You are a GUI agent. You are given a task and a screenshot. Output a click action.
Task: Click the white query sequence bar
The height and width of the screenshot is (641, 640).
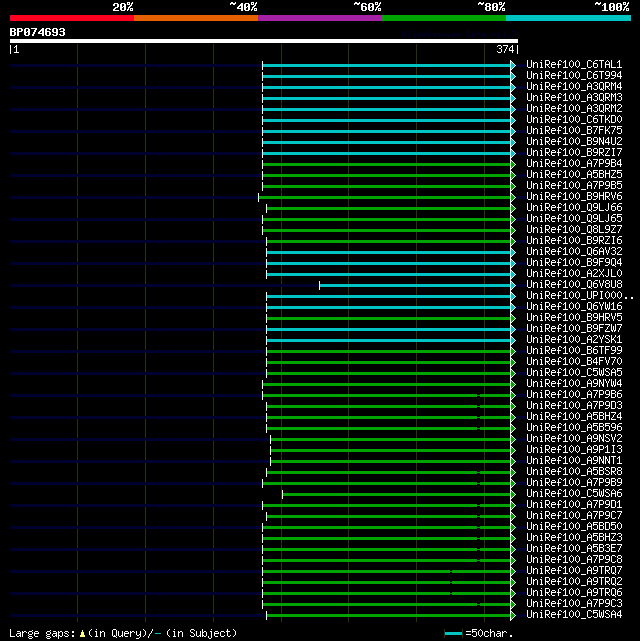(264, 41)
